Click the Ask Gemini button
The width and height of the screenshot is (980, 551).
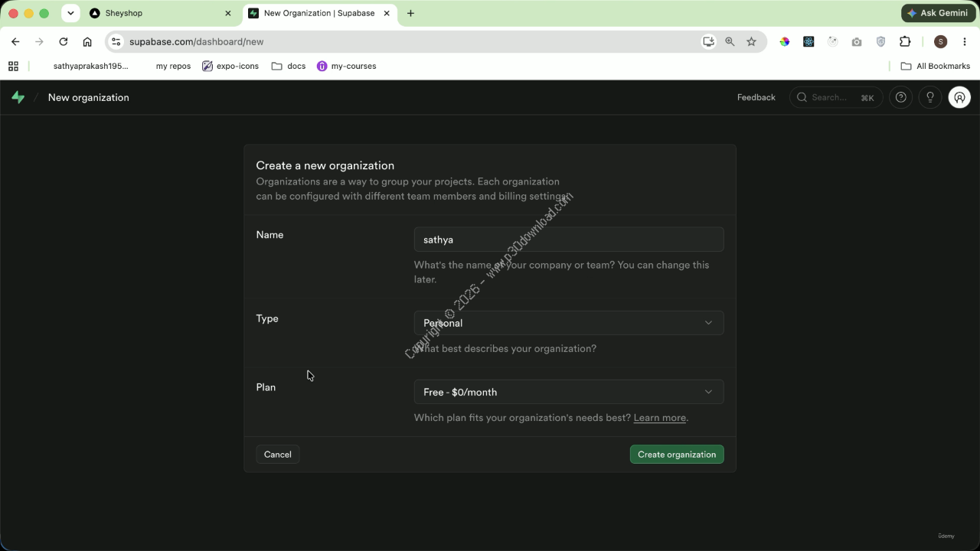[x=938, y=13]
